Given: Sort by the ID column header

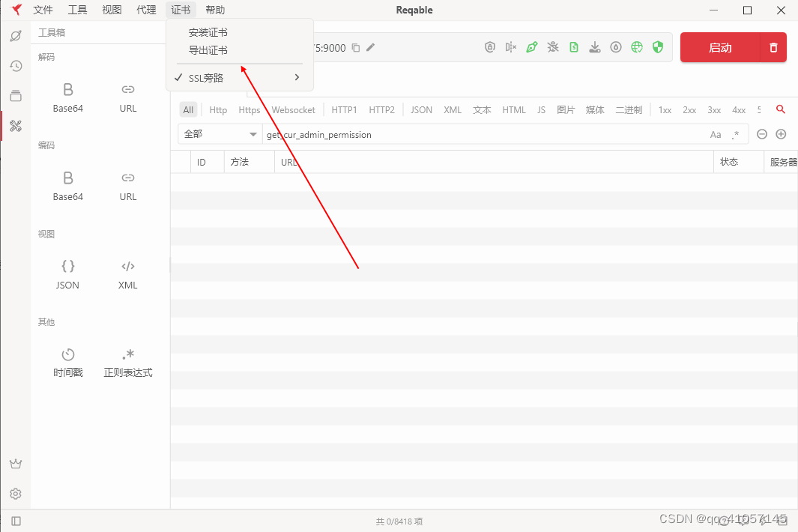Looking at the screenshot, I should pos(207,162).
